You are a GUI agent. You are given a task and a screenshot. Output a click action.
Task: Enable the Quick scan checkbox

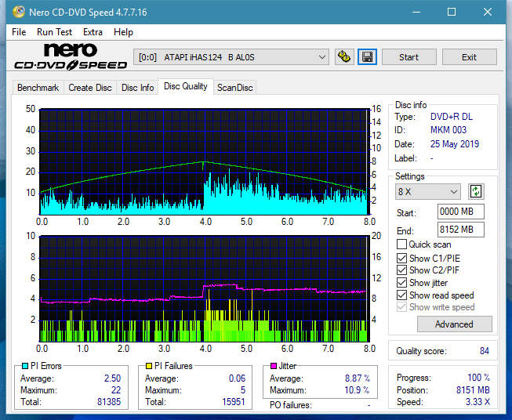(x=401, y=244)
